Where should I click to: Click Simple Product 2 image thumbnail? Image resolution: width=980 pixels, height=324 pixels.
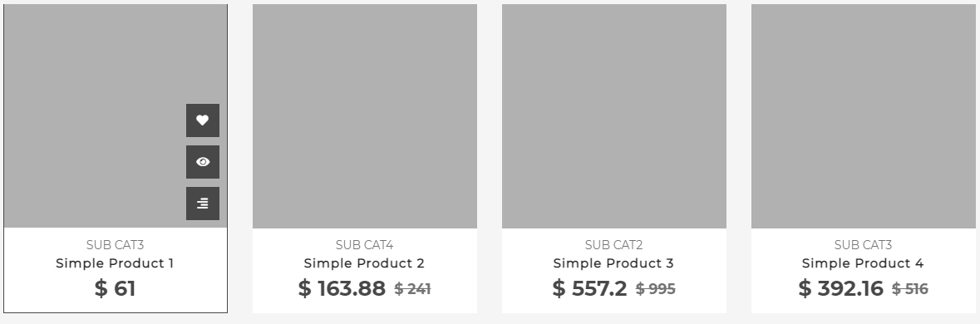point(364,116)
